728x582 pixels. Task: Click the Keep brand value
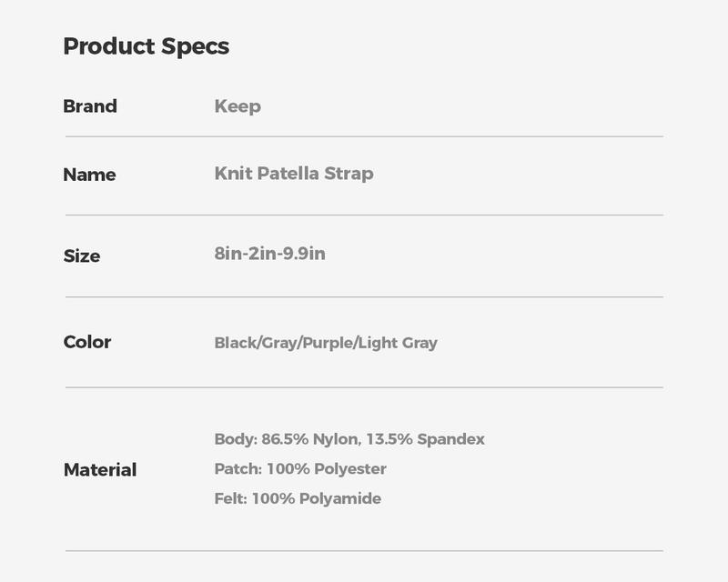pos(238,106)
